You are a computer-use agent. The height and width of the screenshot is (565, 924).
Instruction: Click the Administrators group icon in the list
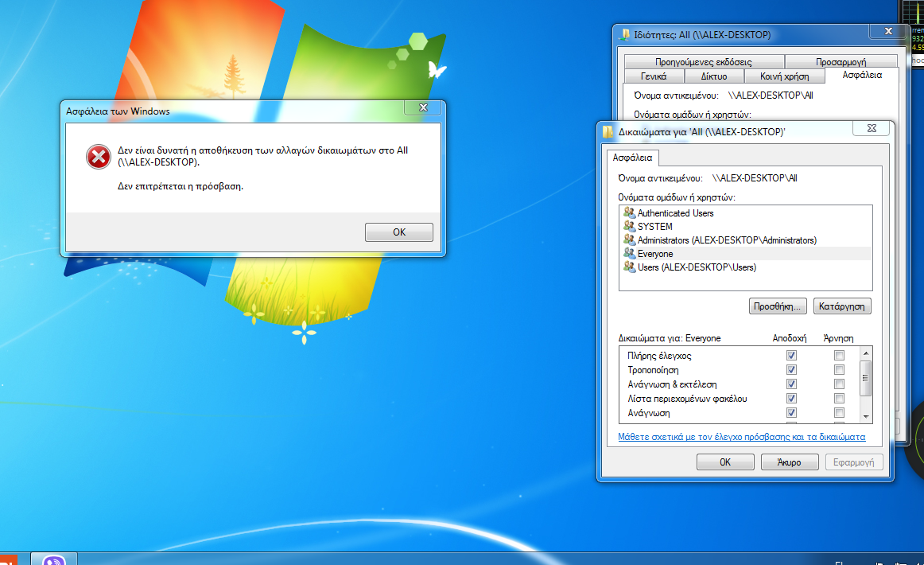click(x=629, y=240)
